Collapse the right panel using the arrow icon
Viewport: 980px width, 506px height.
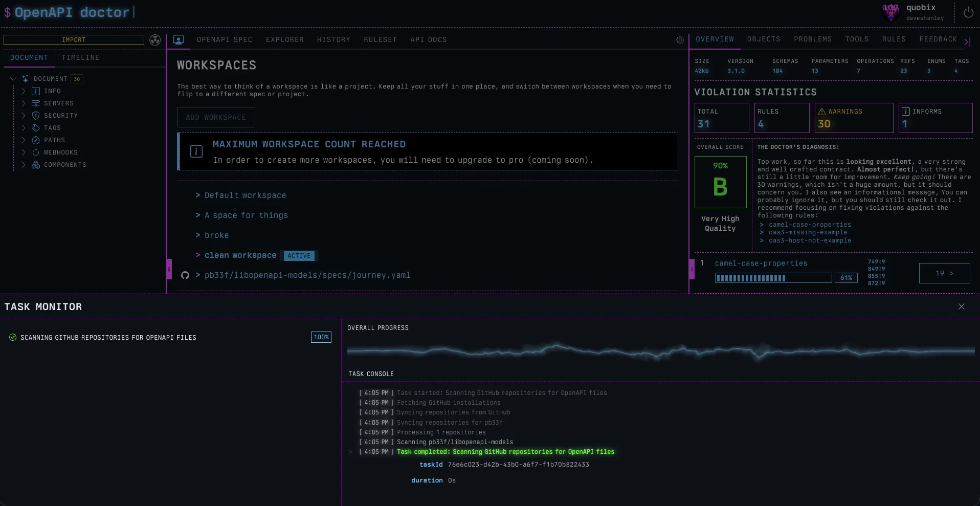pos(967,42)
